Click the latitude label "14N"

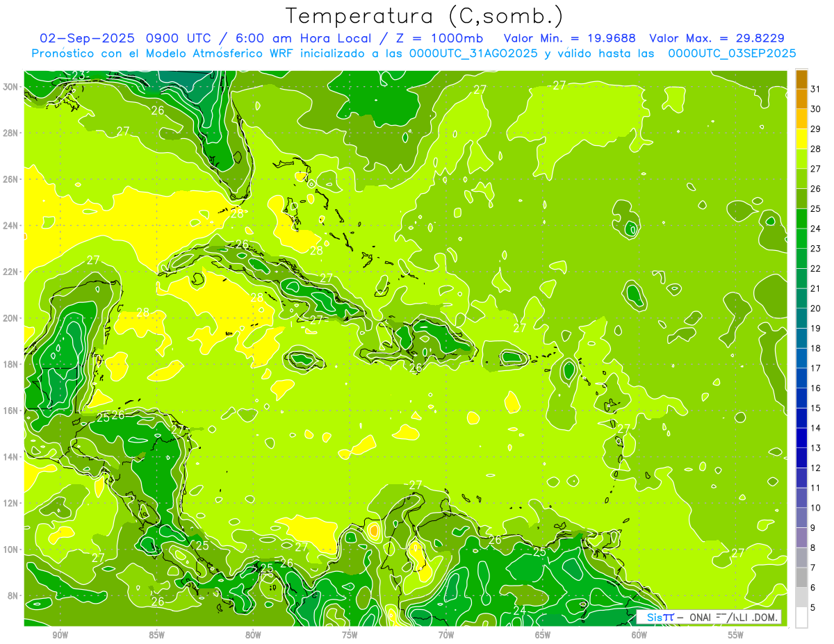point(10,456)
